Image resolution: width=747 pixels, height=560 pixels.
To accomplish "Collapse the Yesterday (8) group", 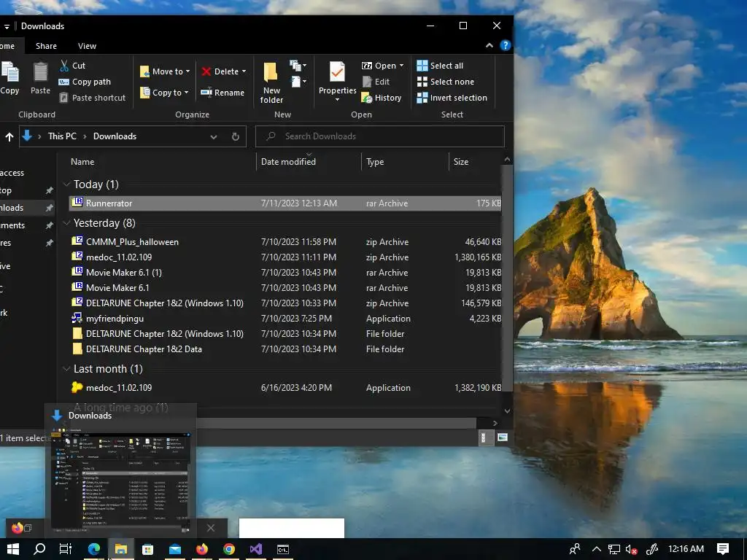I will point(66,223).
